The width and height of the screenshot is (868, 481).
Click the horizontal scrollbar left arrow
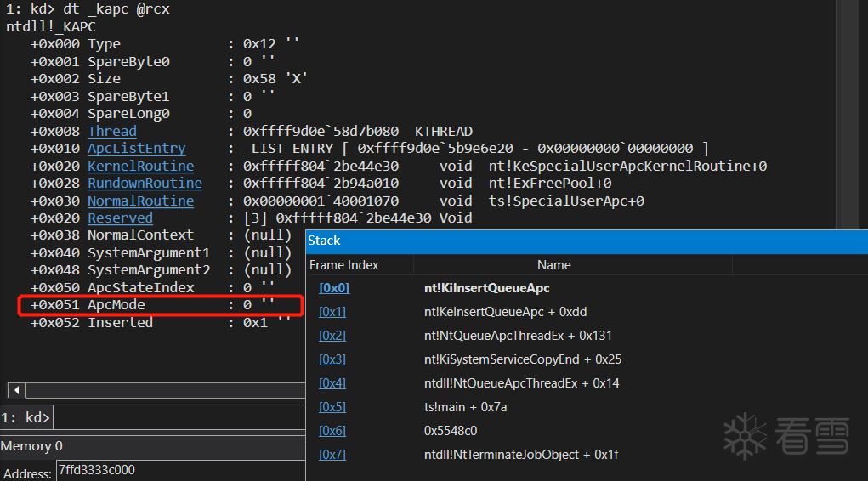16,390
